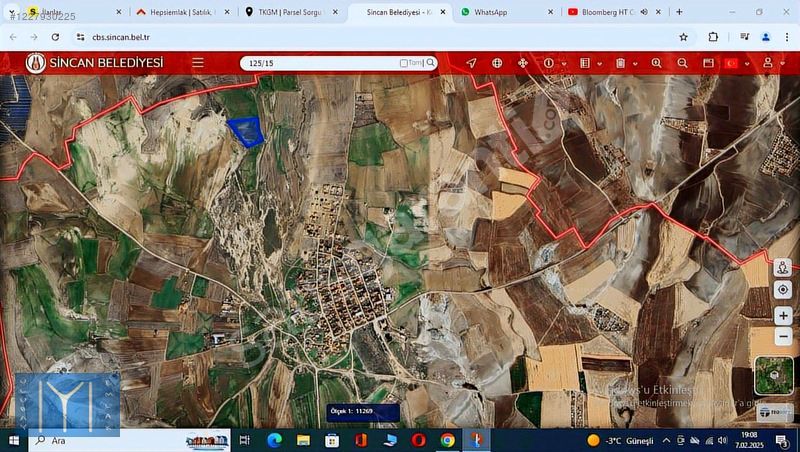
Task: Click the magnifier zoom-out tool in toolbar
Action: [682, 62]
